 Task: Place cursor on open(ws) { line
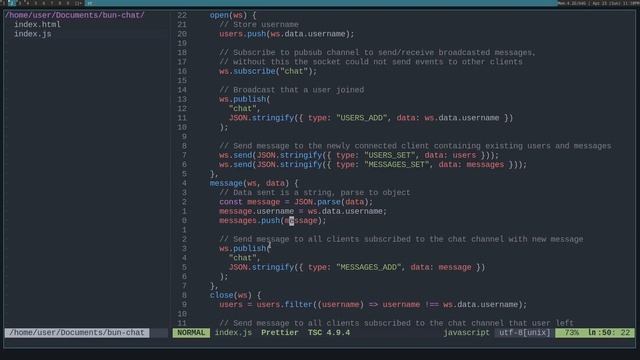pos(233,16)
